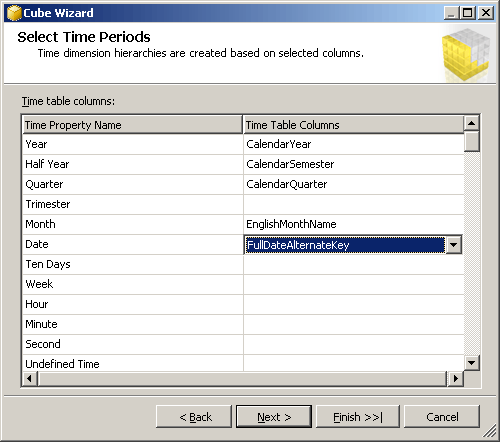
Task: Select the Hour time table column cell
Action: (x=354, y=304)
